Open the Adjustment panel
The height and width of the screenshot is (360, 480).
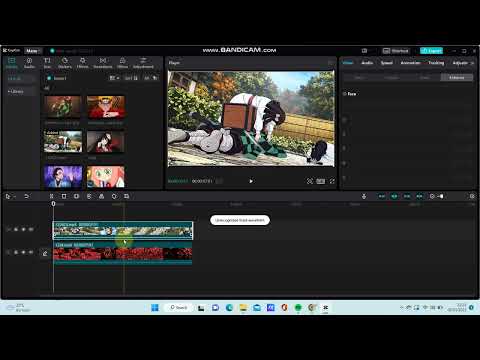tap(143, 62)
